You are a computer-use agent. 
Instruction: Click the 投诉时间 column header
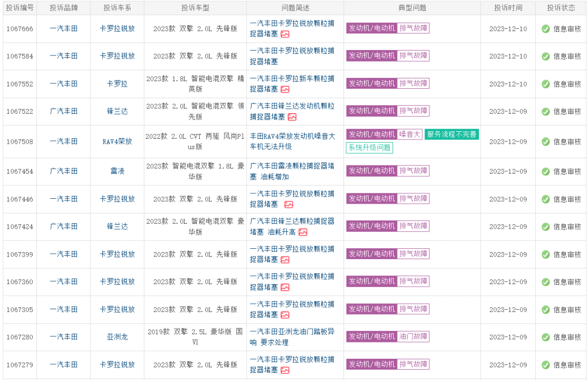pos(508,8)
